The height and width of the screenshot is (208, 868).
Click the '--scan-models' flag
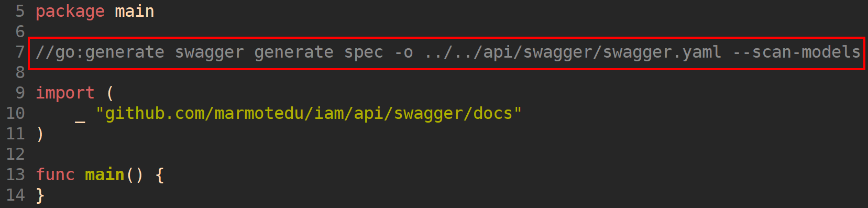(796, 52)
